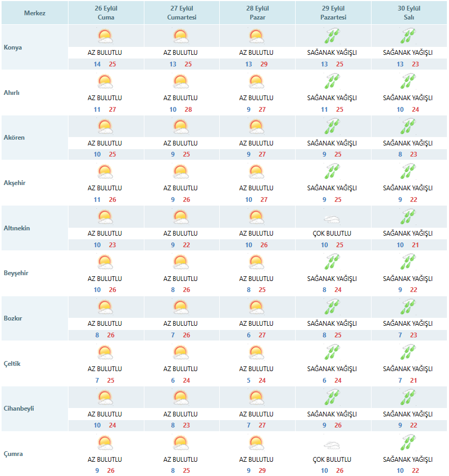Click Konya's sunny icon for 26 Eylül

point(105,36)
